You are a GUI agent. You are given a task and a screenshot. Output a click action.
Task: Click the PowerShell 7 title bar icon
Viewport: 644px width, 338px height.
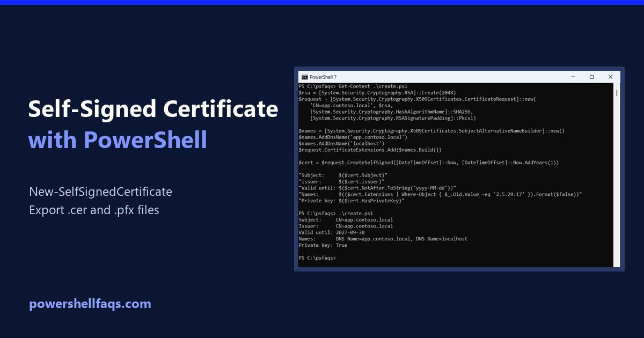tap(304, 77)
